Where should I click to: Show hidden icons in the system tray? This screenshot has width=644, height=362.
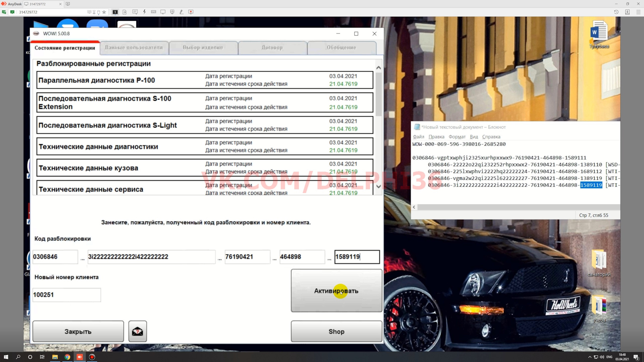tap(589, 357)
